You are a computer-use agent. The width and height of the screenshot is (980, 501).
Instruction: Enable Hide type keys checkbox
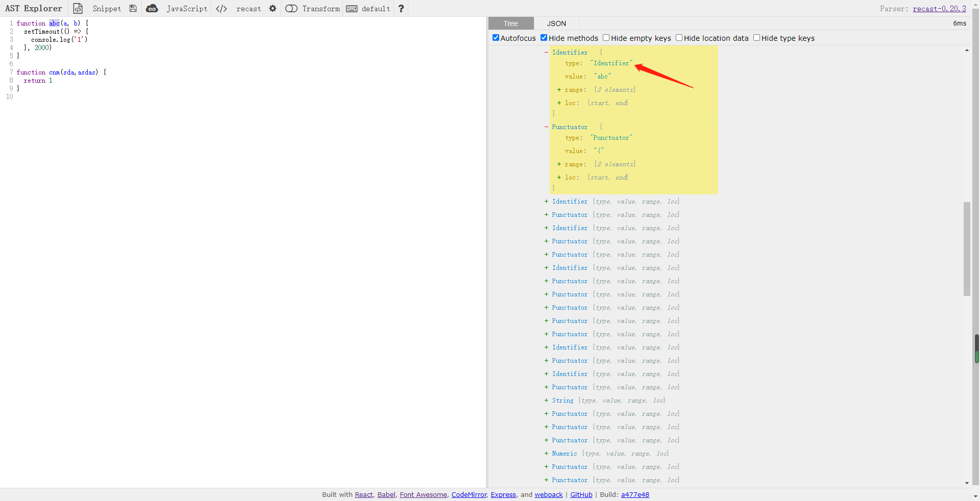click(x=756, y=38)
